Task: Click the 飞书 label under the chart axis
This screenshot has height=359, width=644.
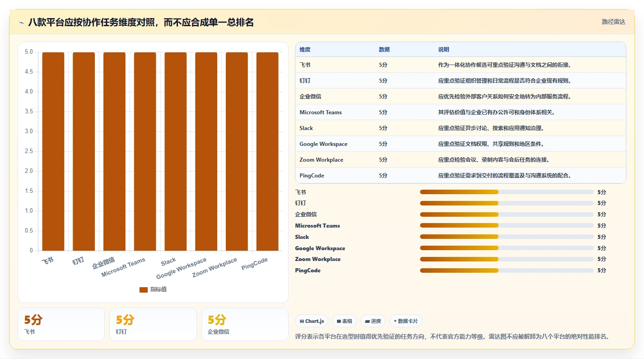Action: click(x=47, y=261)
